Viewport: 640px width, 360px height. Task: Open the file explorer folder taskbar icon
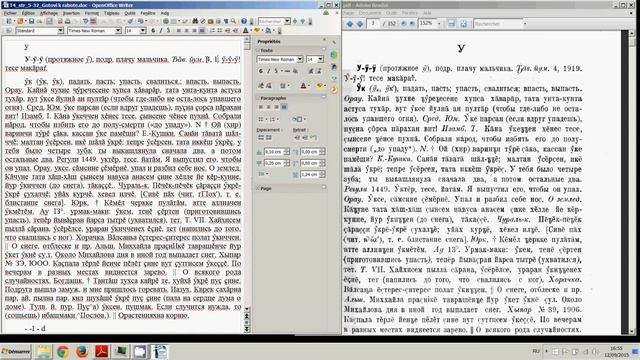[43, 351]
